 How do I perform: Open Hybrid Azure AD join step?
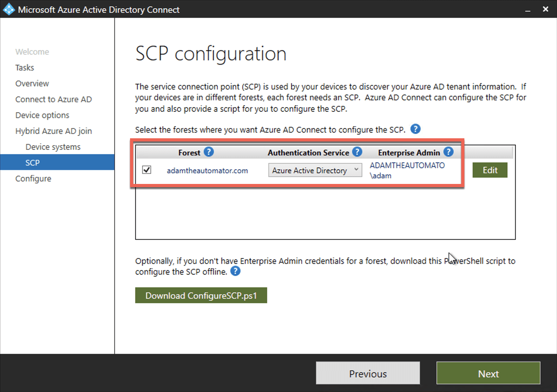54,131
